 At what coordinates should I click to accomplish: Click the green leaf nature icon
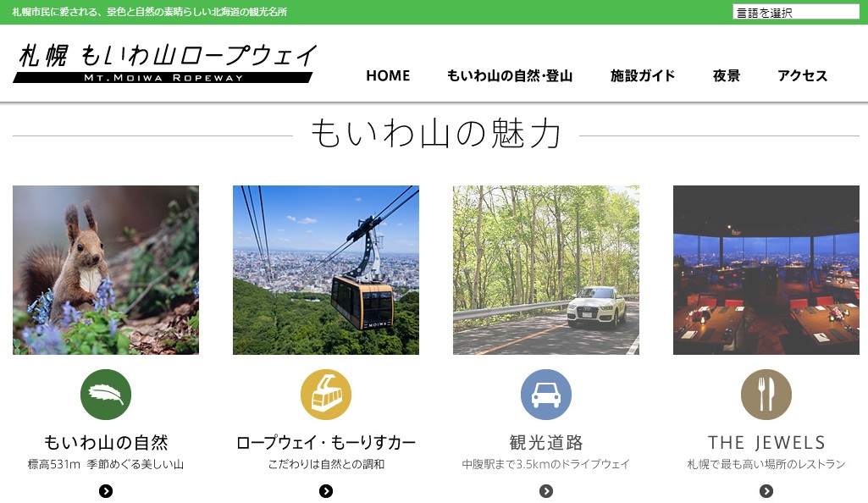pyautogui.click(x=106, y=395)
